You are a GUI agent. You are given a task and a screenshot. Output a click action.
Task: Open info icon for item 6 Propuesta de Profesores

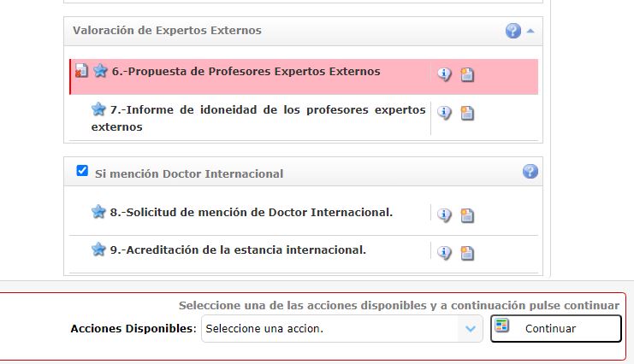click(444, 74)
